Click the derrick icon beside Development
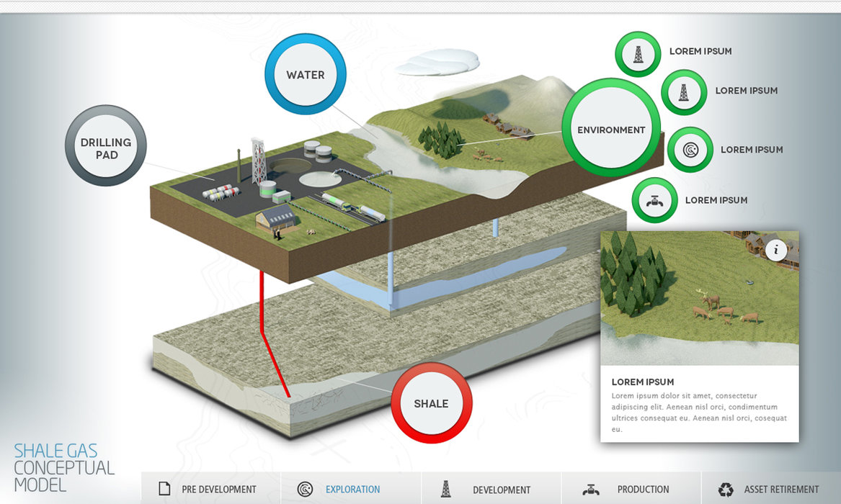The image size is (841, 504). click(445, 489)
